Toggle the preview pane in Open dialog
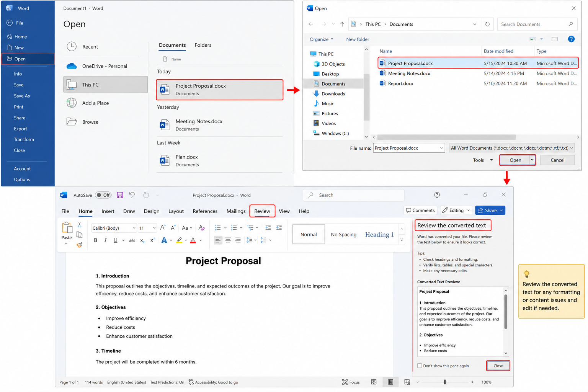The height and width of the screenshot is (392, 588). (554, 39)
